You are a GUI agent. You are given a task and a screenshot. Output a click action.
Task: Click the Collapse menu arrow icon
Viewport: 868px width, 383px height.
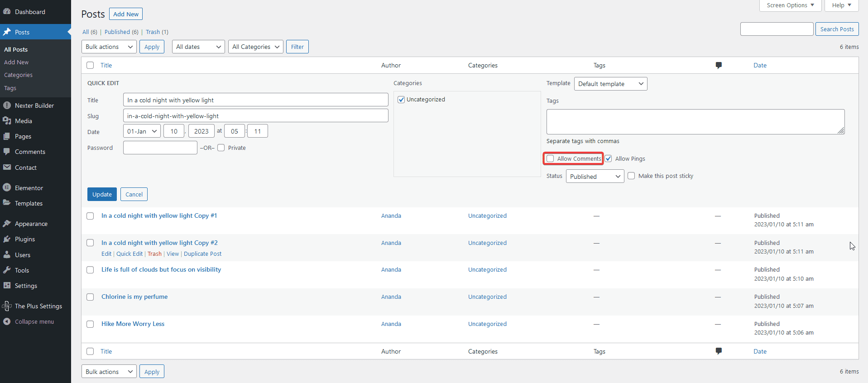tap(7, 321)
